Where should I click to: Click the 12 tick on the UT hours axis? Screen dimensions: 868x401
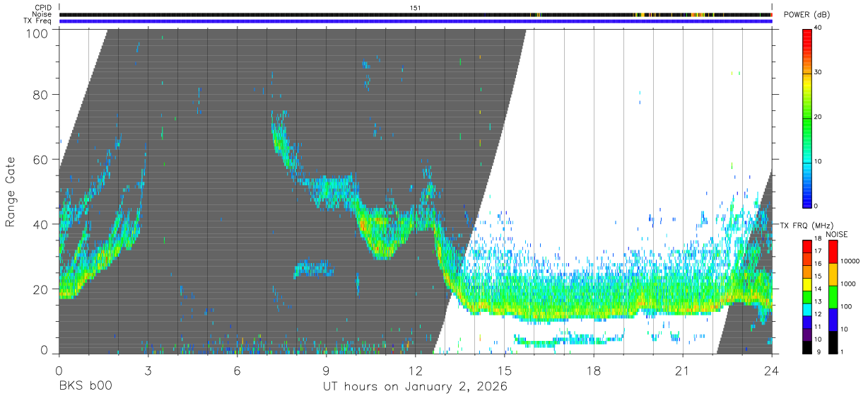click(415, 370)
